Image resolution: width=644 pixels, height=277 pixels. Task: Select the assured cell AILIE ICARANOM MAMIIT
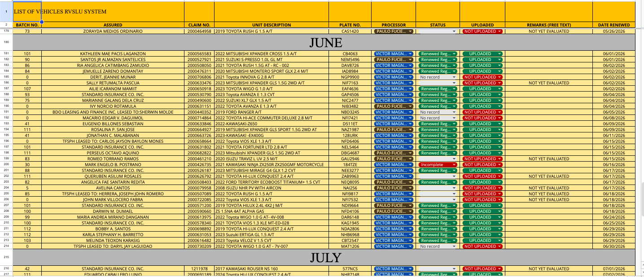tap(113, 89)
